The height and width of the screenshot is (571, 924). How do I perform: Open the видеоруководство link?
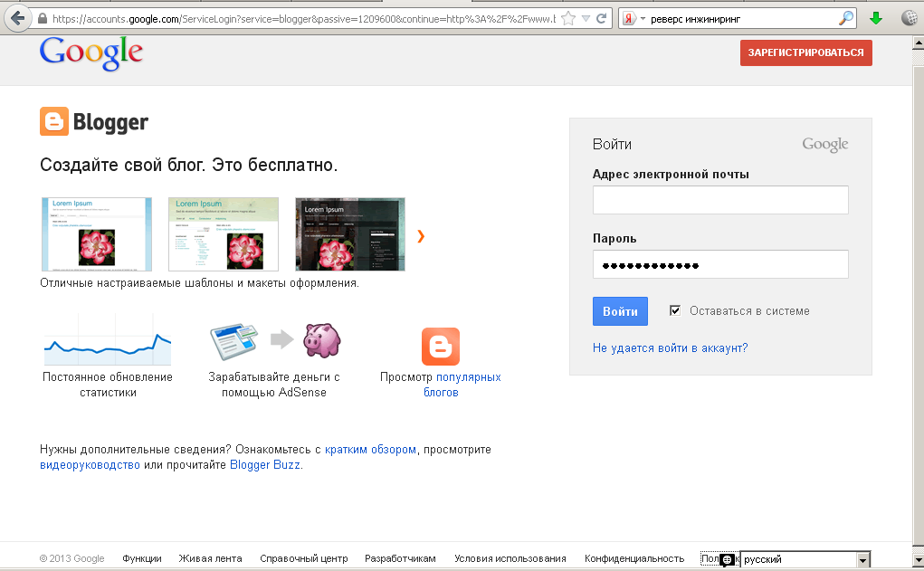pyautogui.click(x=90, y=465)
